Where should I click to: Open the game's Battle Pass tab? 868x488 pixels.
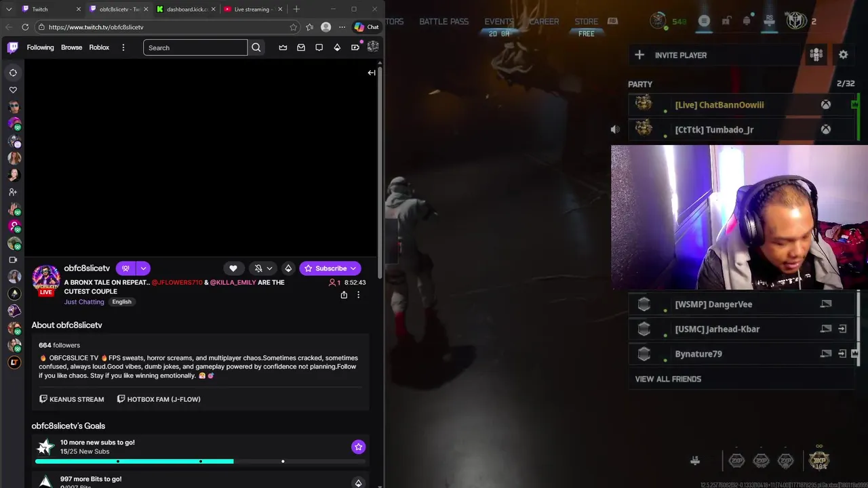[x=443, y=21]
